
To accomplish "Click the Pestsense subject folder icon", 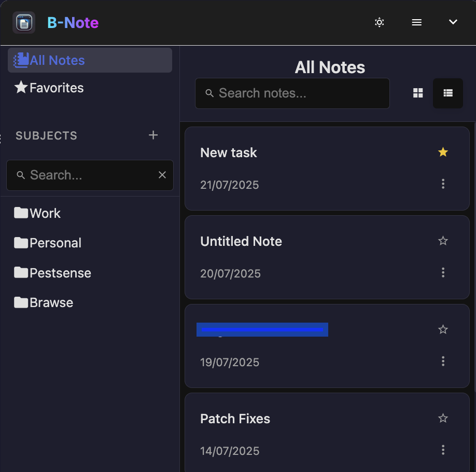I will (x=20, y=272).
